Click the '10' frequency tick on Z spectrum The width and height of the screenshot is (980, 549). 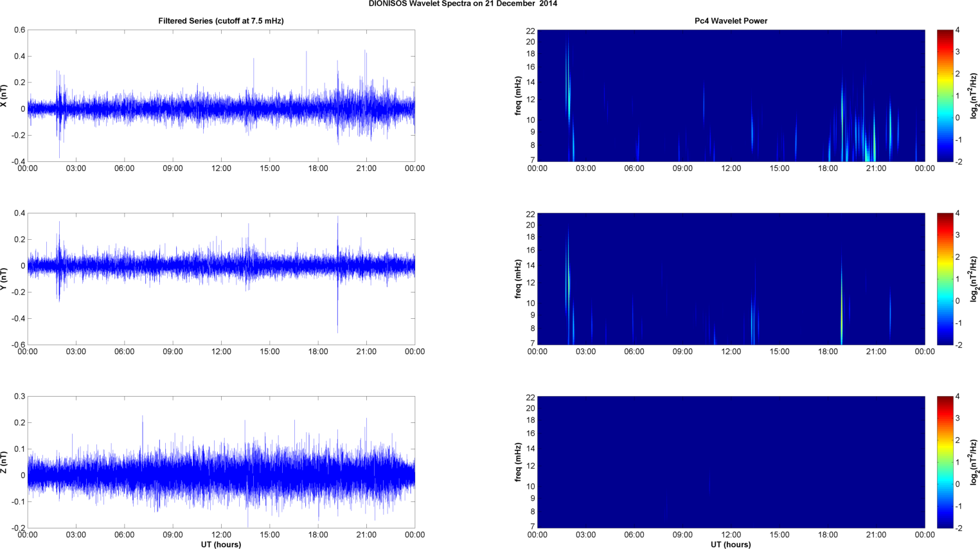[531, 486]
